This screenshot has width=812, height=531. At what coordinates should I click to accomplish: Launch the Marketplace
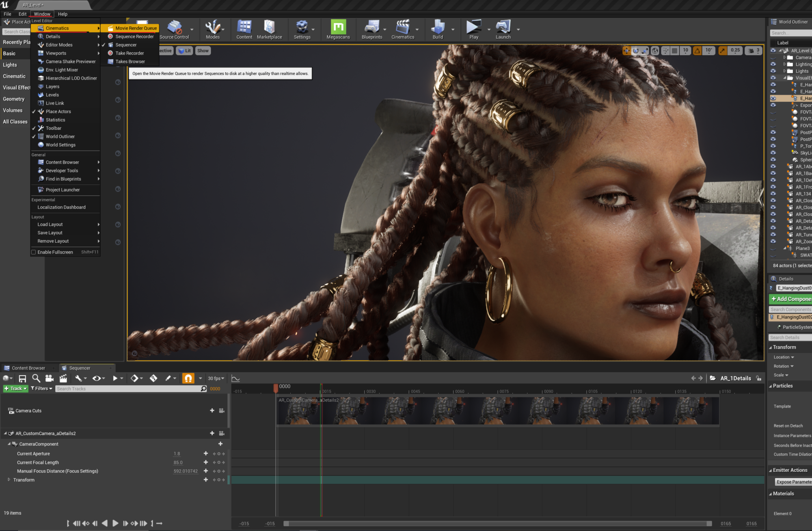[270, 29]
